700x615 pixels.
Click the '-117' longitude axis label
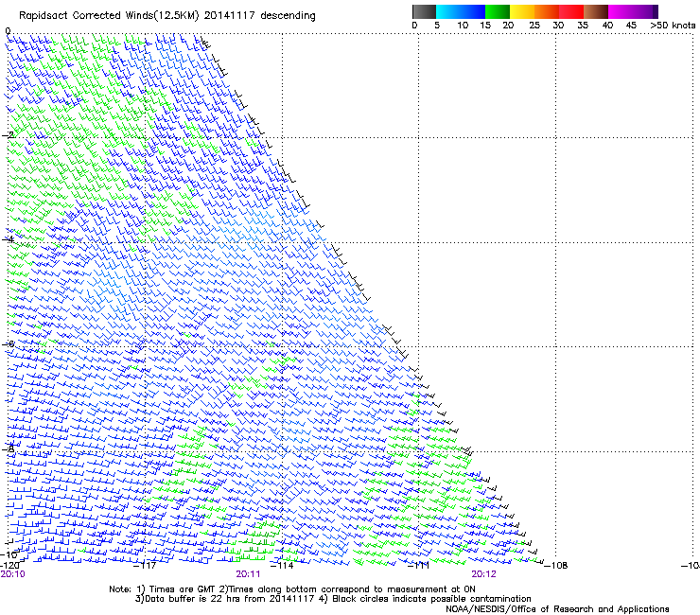145,566
